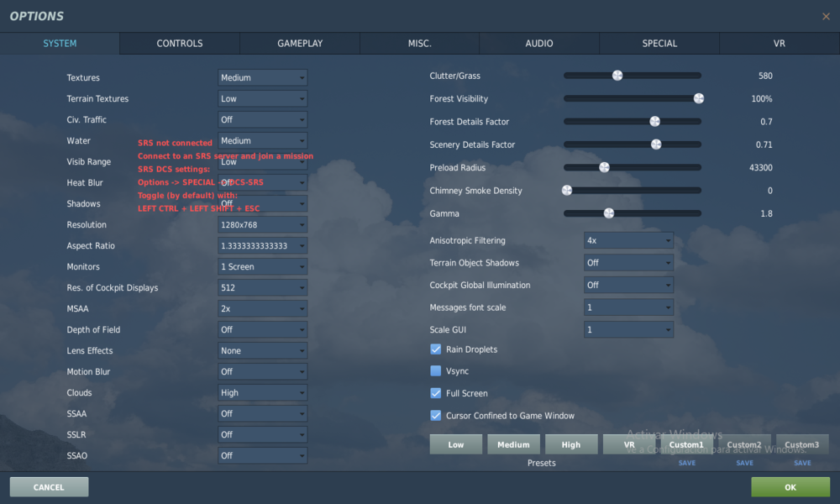
Task: Apply the High preset
Action: (x=571, y=444)
